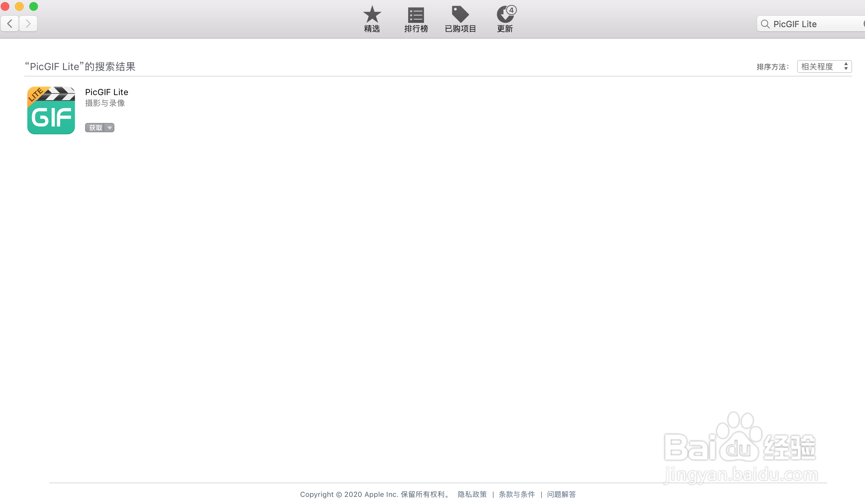865x504 pixels.
Task: Open the 隐私政策 link
Action: [x=472, y=494]
